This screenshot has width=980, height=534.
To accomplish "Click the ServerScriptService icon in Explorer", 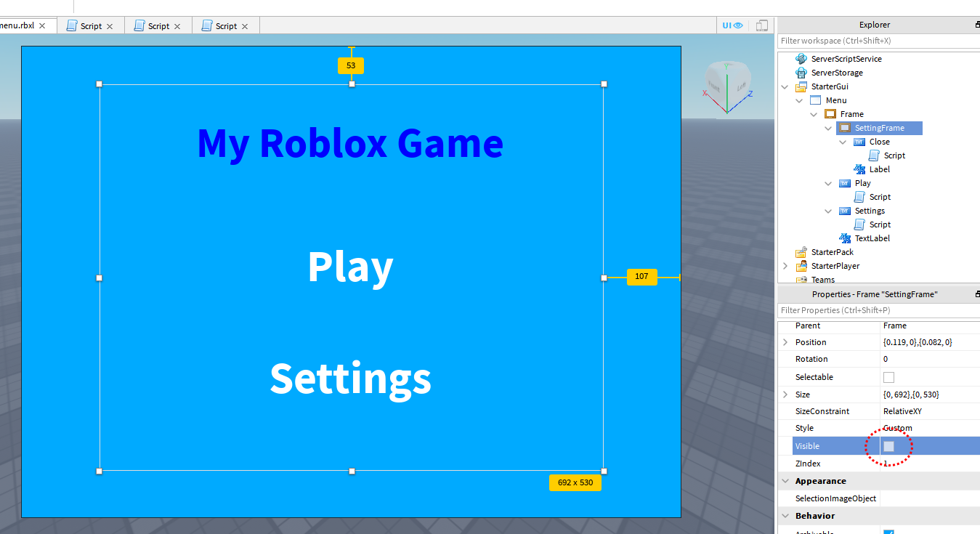I will coord(801,59).
